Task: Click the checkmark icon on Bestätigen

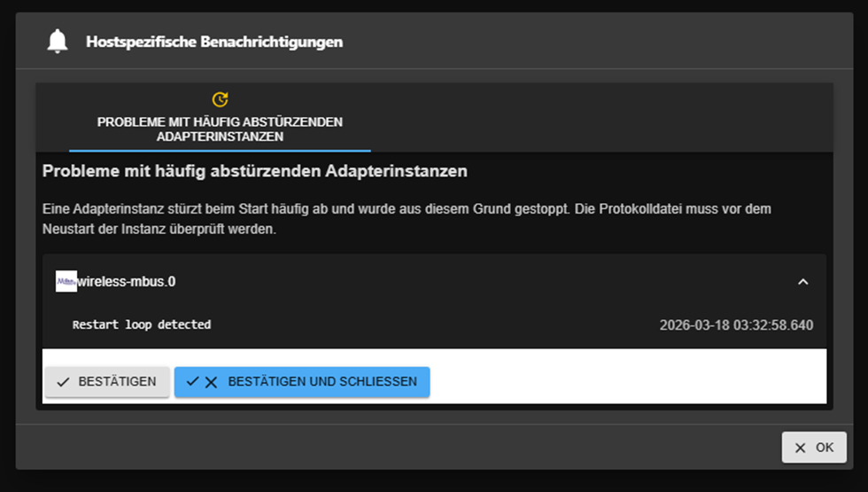Action: [x=63, y=382]
